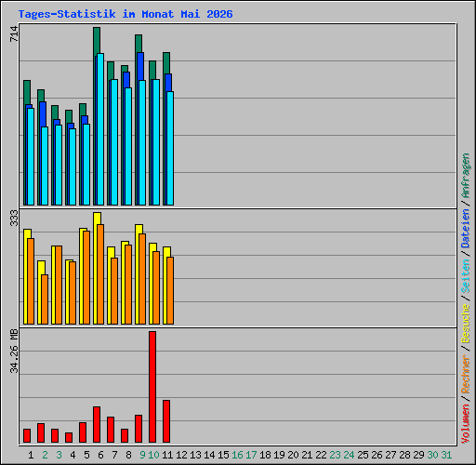
Task: Click the 34.26 MB axis label
Action: coord(14,351)
